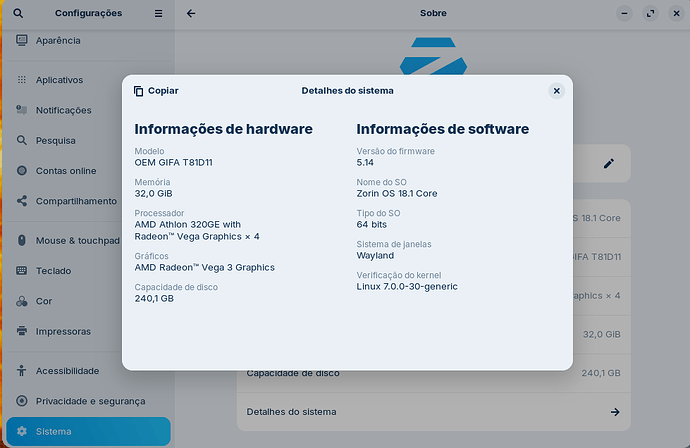The height and width of the screenshot is (448, 690).
Task: Click the Sistema gear icon
Action: (x=22, y=431)
